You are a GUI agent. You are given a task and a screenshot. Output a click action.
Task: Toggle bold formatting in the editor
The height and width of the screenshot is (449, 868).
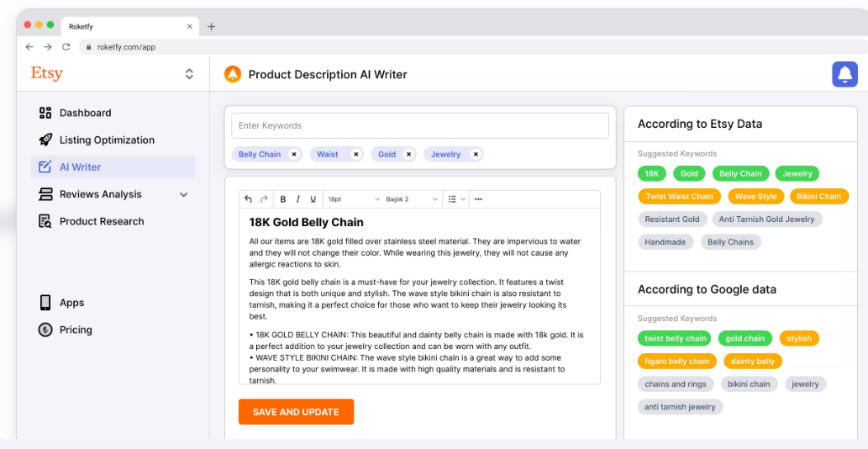[283, 199]
